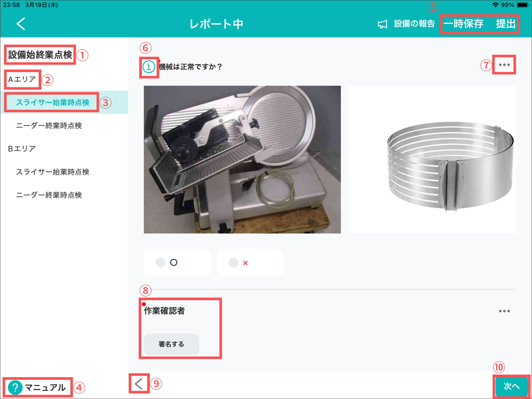Viewport: 532px width, 399px height.
Task: Select the × radio option
Action: [x=234, y=263]
